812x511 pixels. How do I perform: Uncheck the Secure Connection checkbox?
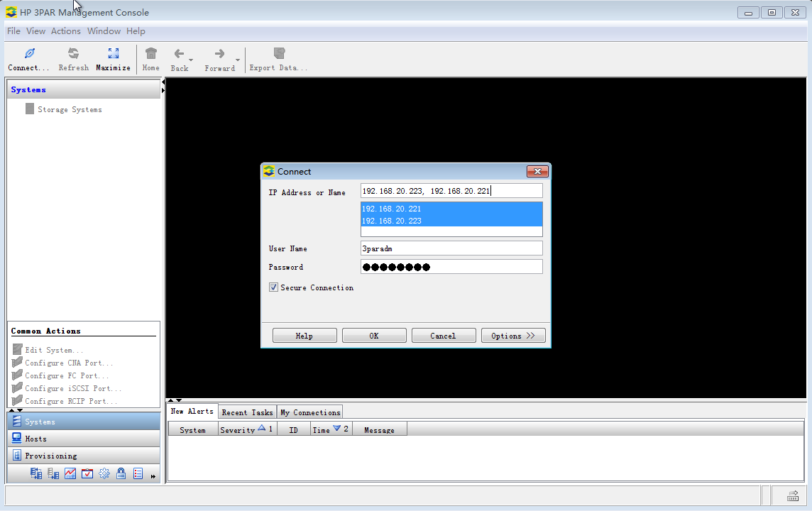tap(273, 287)
